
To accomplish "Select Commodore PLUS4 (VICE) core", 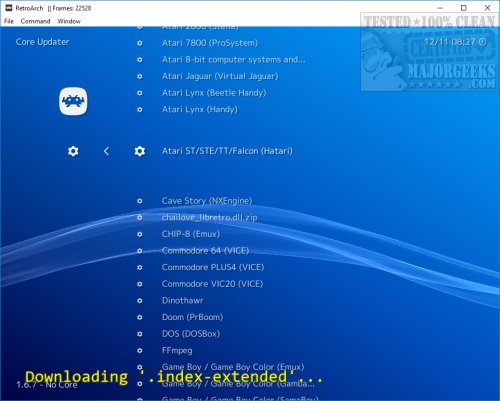I will [x=213, y=267].
